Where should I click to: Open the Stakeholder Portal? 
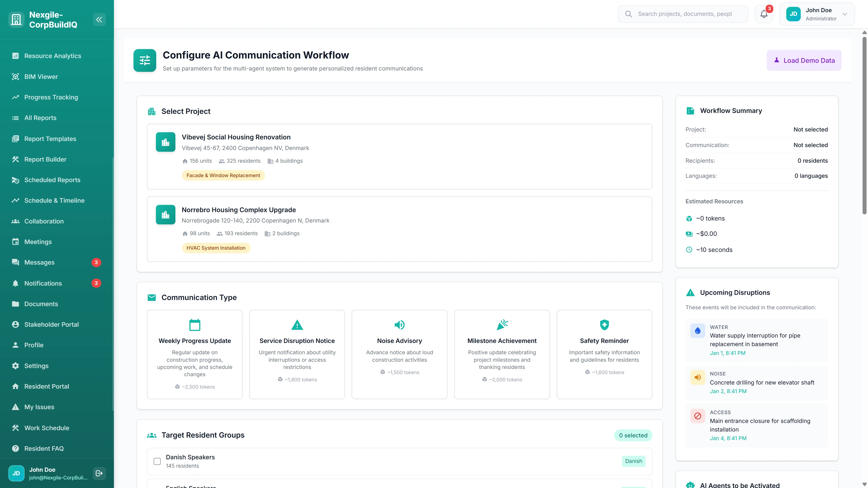51,324
